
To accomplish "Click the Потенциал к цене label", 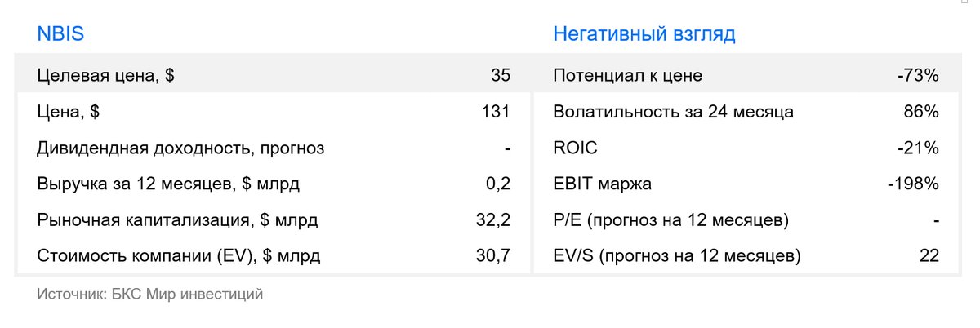I will click(627, 76).
